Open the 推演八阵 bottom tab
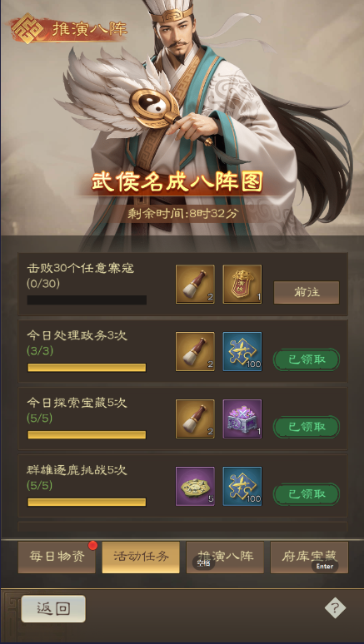The height and width of the screenshot is (644, 364). [x=225, y=557]
